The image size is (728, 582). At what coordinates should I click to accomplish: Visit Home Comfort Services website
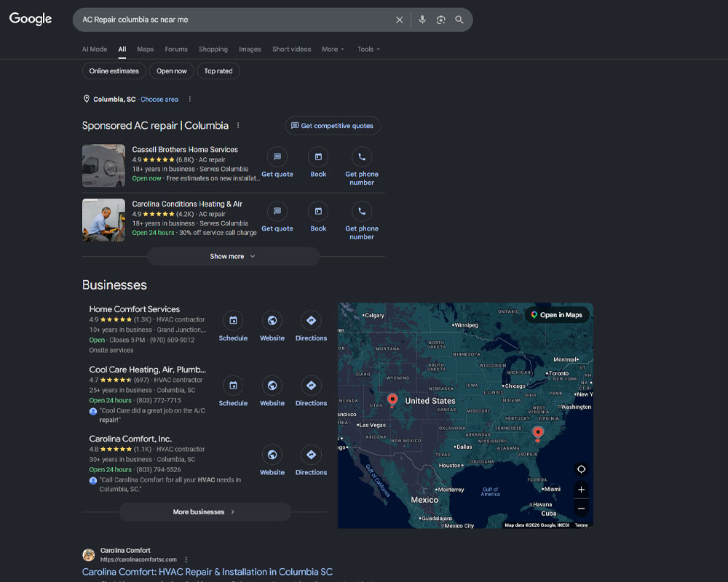(x=272, y=326)
